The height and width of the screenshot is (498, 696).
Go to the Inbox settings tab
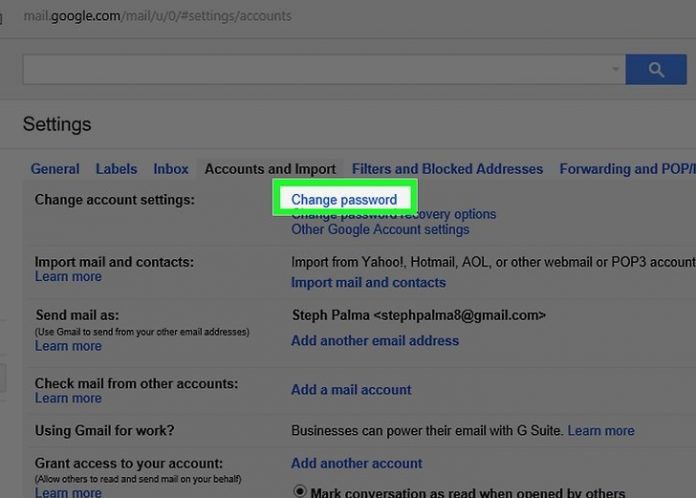[171, 169]
